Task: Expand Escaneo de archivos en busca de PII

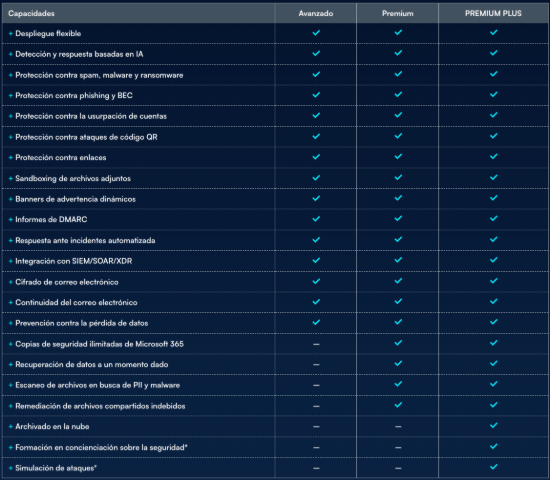Action: tap(11, 385)
